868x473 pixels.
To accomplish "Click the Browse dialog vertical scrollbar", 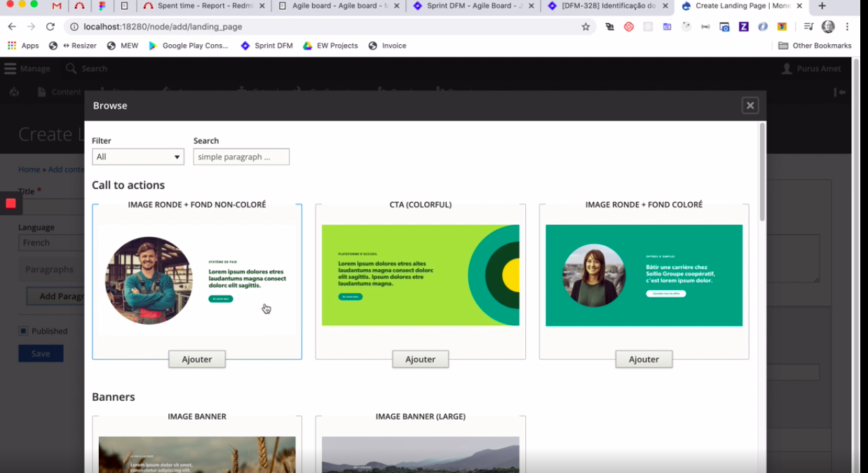I will click(x=762, y=172).
